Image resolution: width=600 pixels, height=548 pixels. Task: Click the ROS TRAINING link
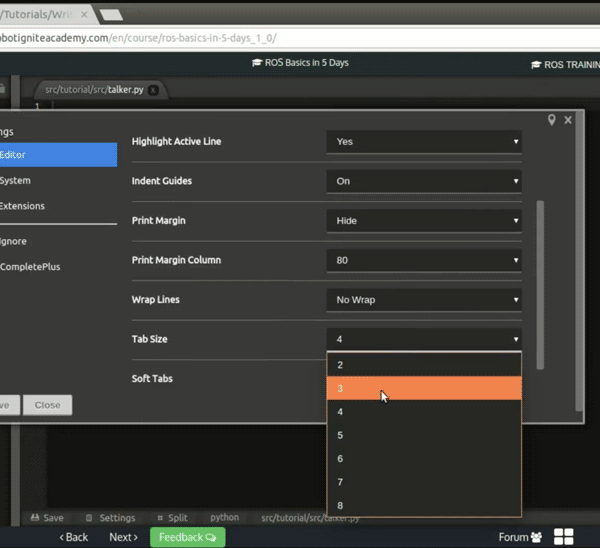point(566,65)
